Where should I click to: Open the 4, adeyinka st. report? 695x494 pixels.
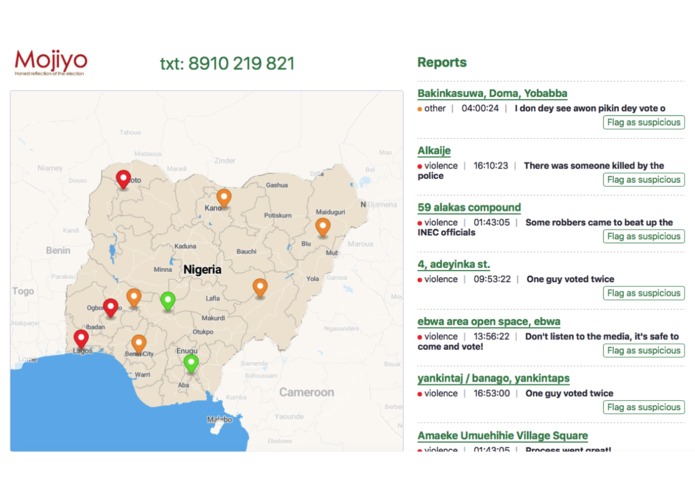(x=453, y=265)
